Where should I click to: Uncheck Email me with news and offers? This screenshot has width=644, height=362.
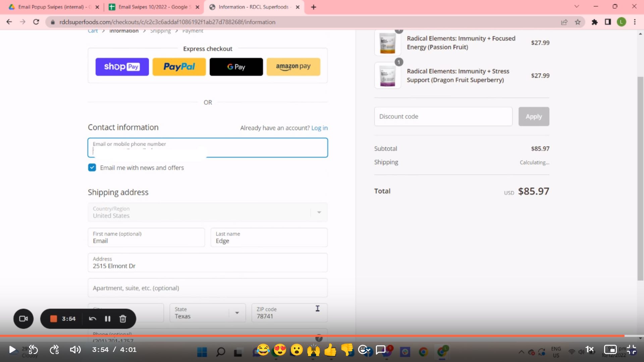[x=92, y=168]
